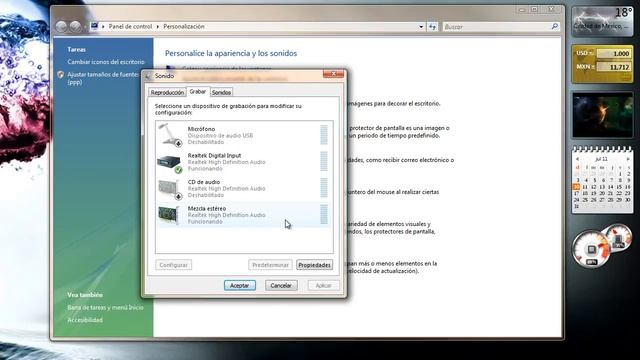Click the control panel icon in address bar

pos(94,26)
